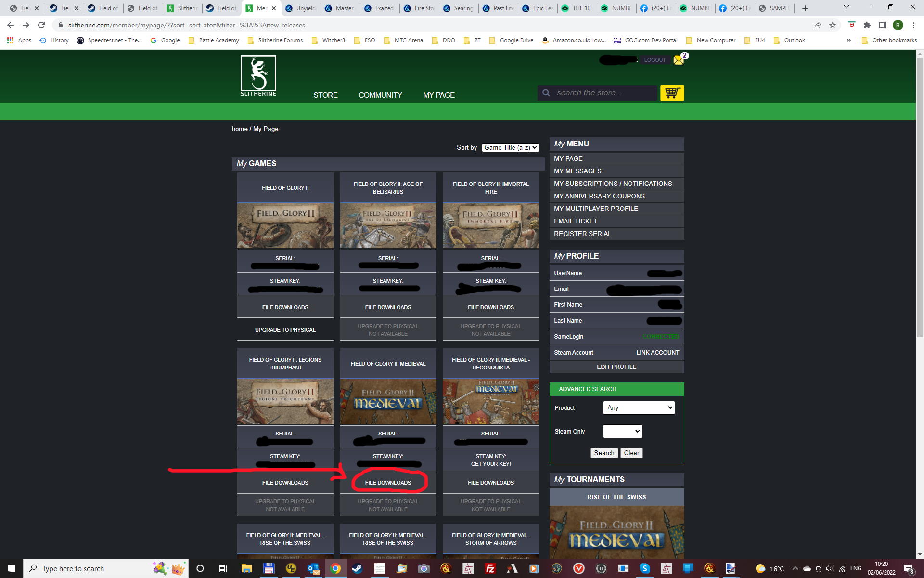Open the COMMUNITY menu item
Image resolution: width=924 pixels, height=578 pixels.
(380, 95)
